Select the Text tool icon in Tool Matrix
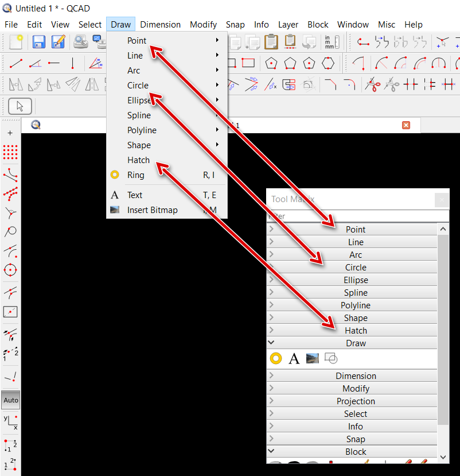This screenshot has width=460, height=476. [294, 359]
